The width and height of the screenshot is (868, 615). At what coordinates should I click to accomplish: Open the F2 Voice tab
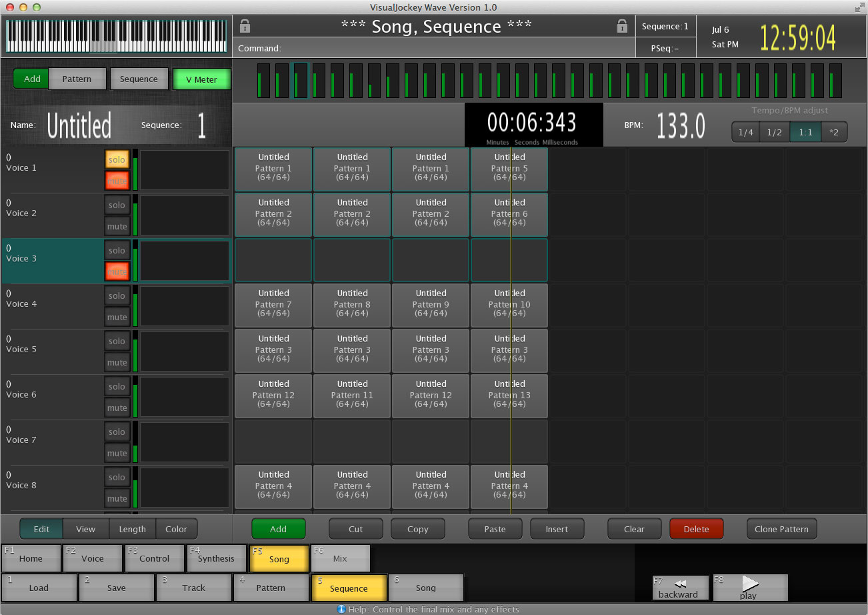(x=93, y=558)
